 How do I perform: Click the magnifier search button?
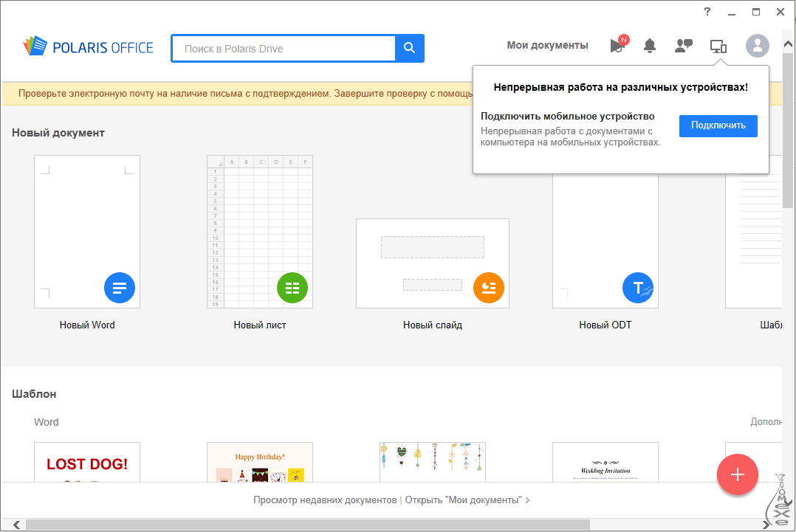point(409,48)
